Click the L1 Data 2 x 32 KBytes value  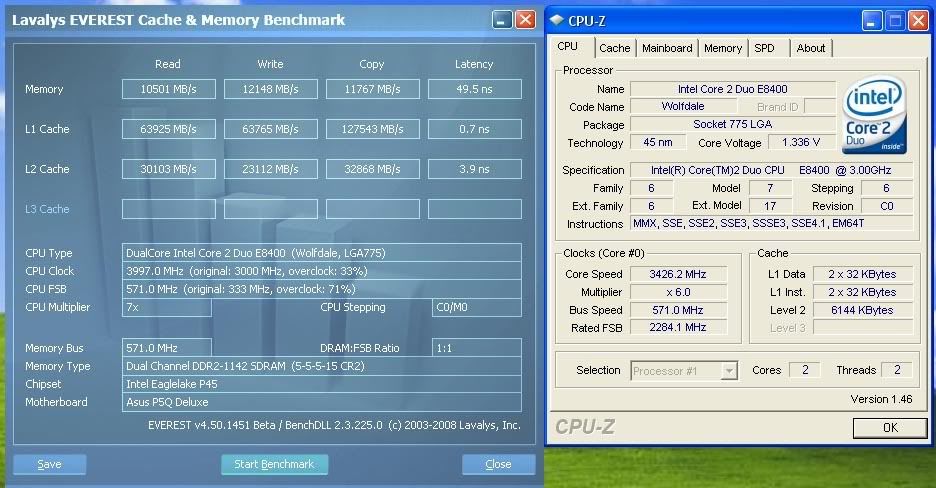(x=863, y=274)
